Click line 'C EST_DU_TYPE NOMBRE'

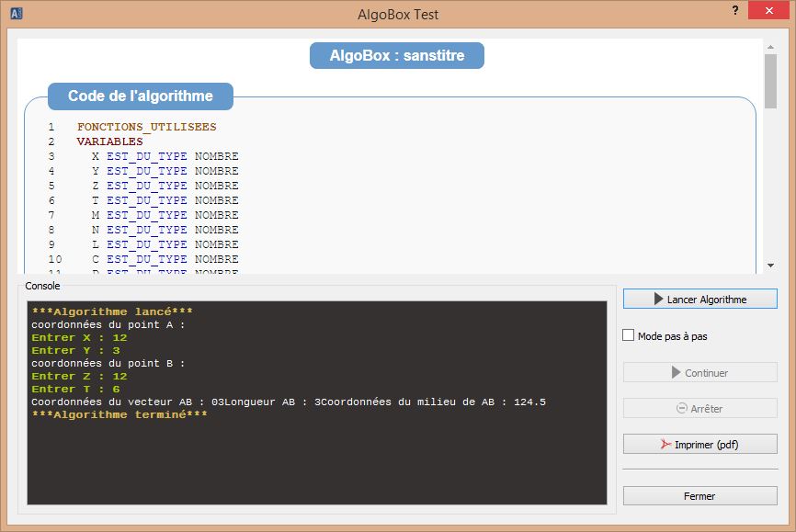(x=165, y=259)
